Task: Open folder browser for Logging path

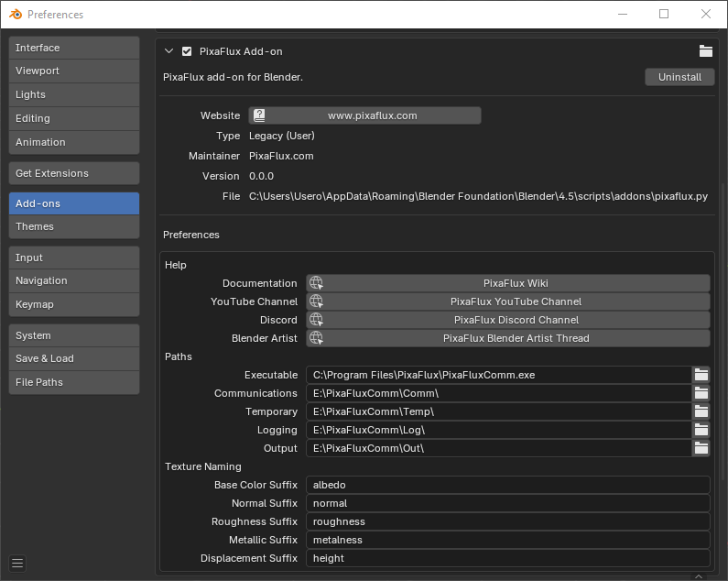Action: point(701,430)
